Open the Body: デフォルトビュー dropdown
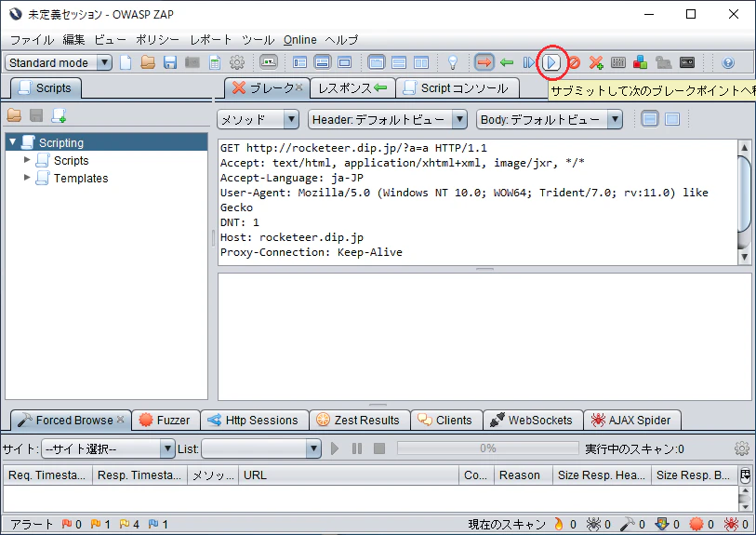 pyautogui.click(x=550, y=119)
